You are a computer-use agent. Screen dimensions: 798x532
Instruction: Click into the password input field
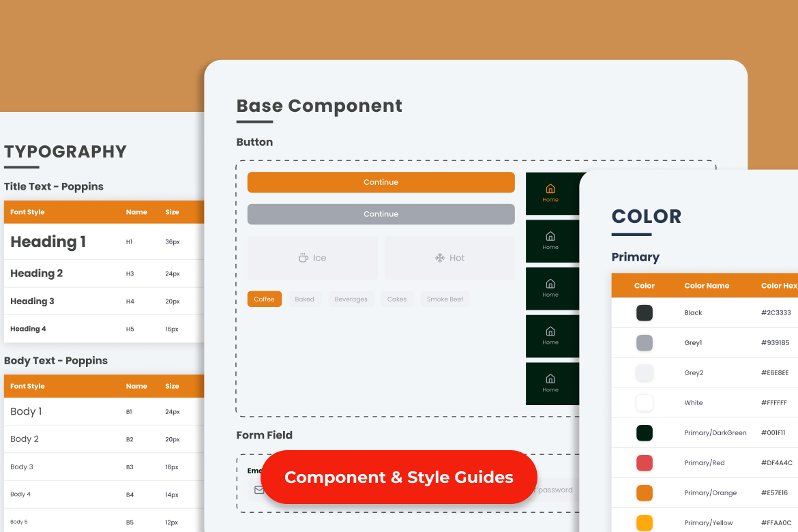(x=556, y=490)
